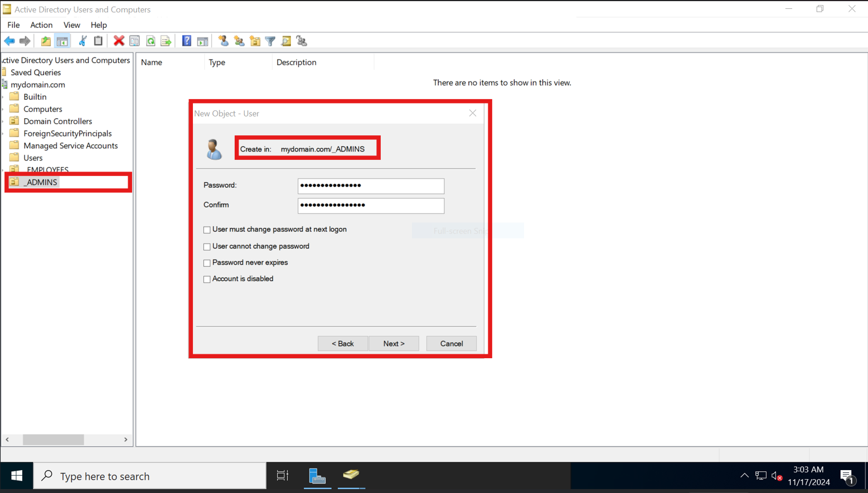Viewport: 868px width, 493px height.
Task: Show hidden tray icons chevron
Action: [744, 476]
